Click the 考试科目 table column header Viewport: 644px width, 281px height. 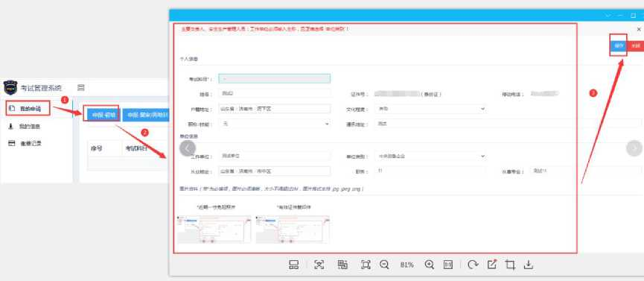(x=136, y=148)
